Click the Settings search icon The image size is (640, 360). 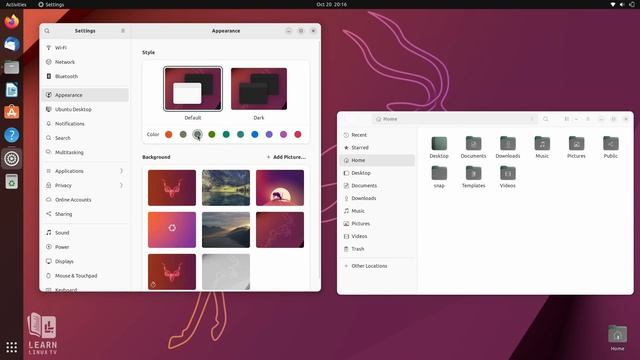click(x=47, y=31)
